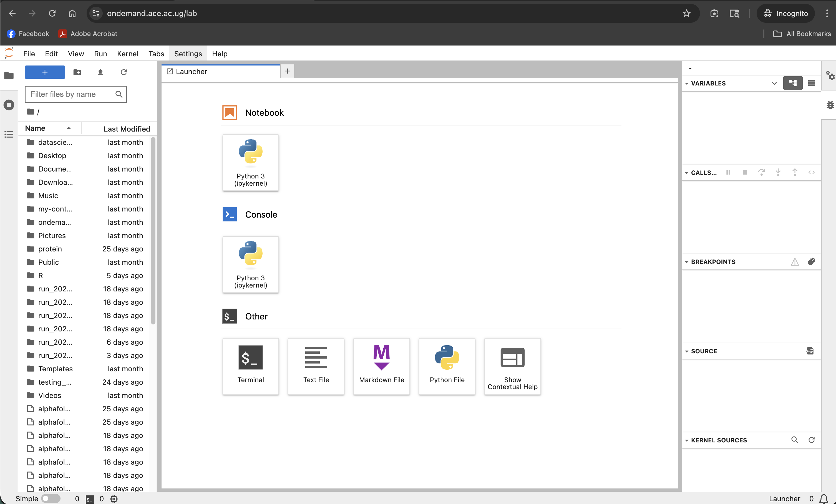The height and width of the screenshot is (504, 836).
Task: Open the Kernel menu
Action: 128,54
